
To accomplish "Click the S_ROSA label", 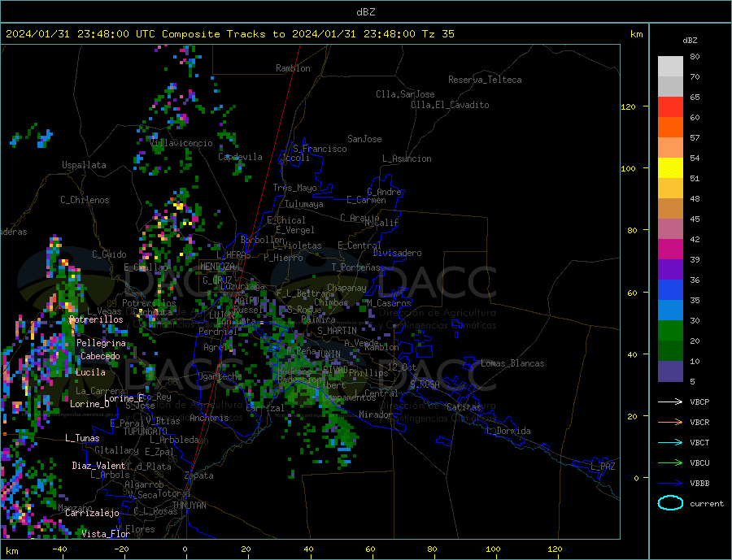I will coord(425,384).
